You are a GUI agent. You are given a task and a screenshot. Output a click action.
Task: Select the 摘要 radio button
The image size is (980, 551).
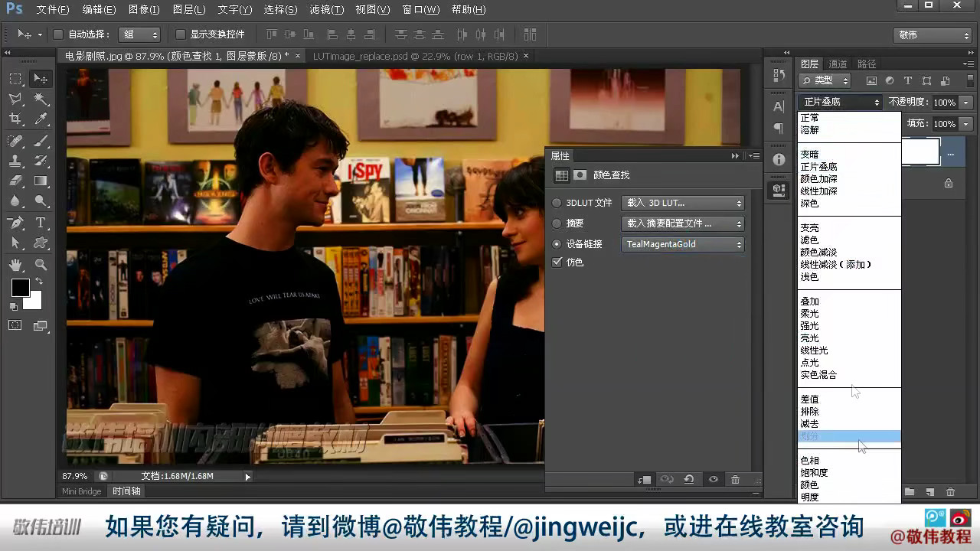[557, 223]
